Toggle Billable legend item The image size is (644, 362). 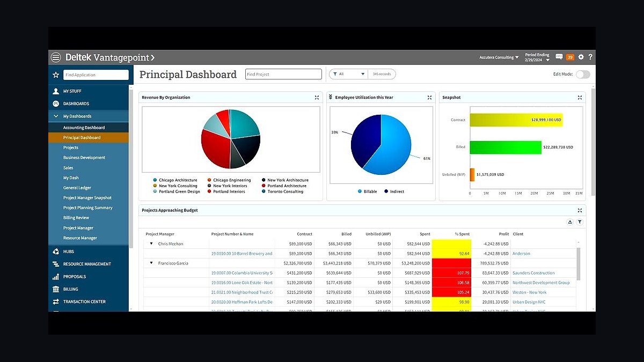tap(367, 191)
